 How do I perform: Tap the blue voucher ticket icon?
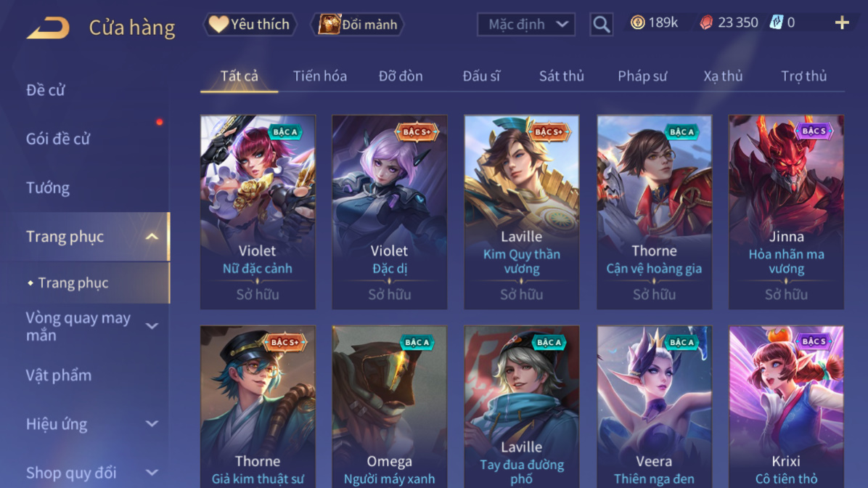[x=776, y=23]
